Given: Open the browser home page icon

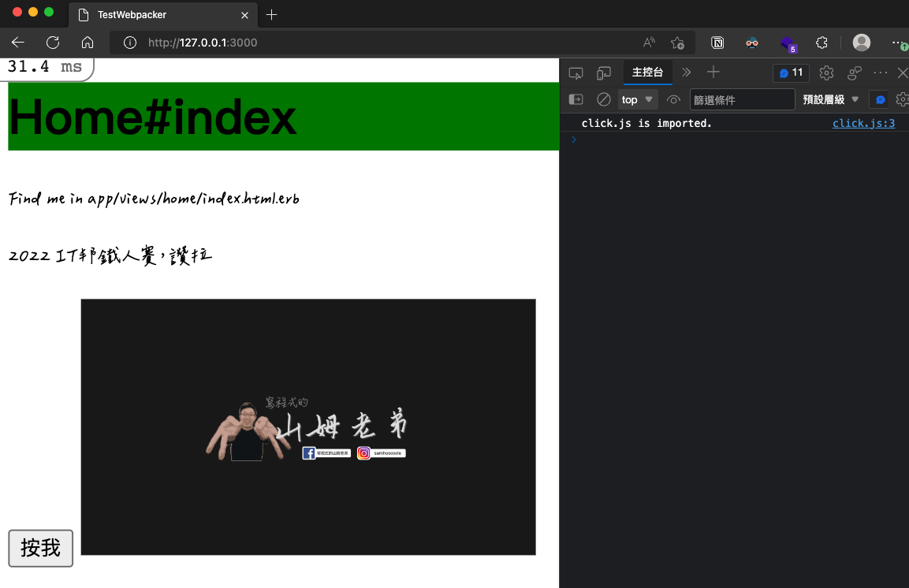Looking at the screenshot, I should [x=88, y=43].
